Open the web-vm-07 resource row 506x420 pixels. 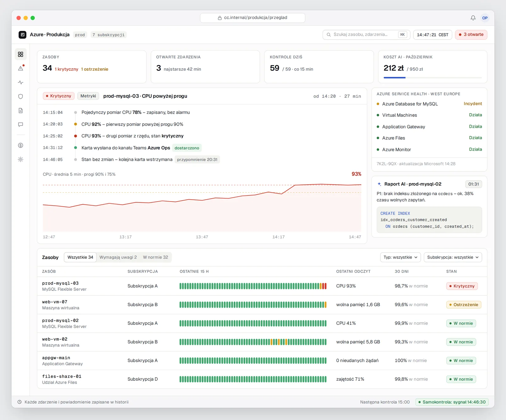tap(262, 305)
